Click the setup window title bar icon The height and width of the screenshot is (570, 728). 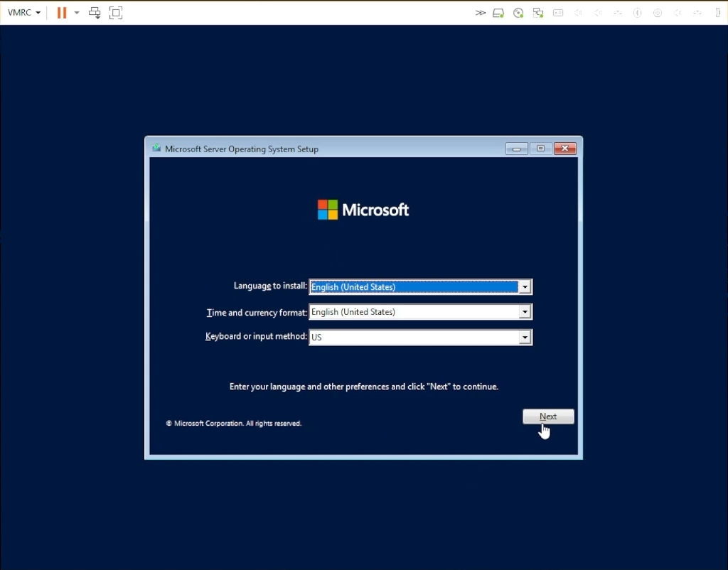click(x=156, y=148)
